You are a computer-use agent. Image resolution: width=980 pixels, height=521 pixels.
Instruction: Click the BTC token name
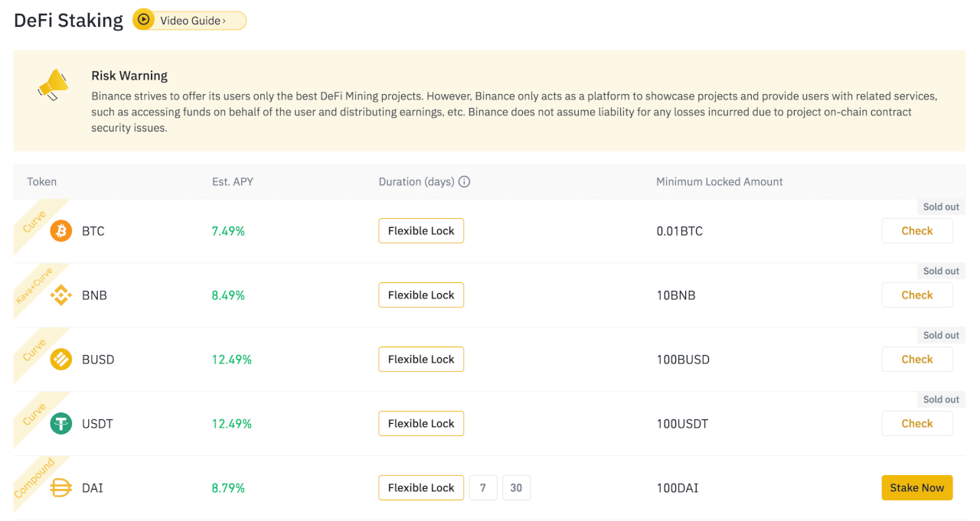93,231
